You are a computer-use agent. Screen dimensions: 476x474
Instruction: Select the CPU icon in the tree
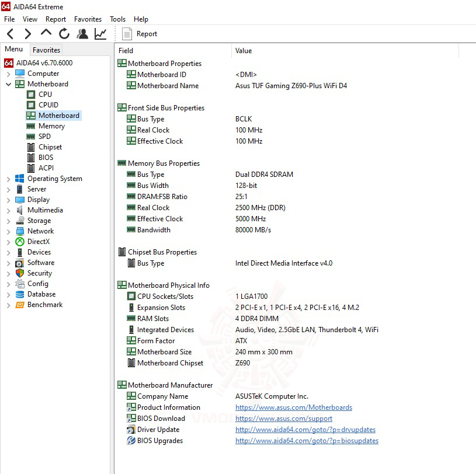coord(30,95)
